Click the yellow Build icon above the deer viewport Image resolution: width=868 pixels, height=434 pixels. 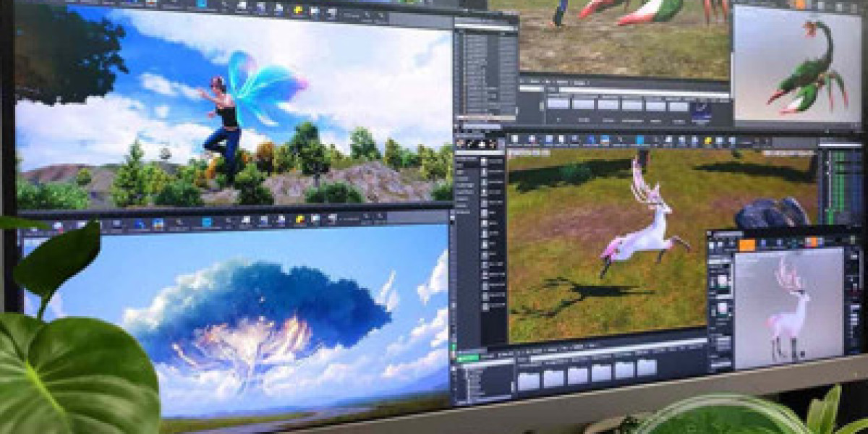pos(708,141)
